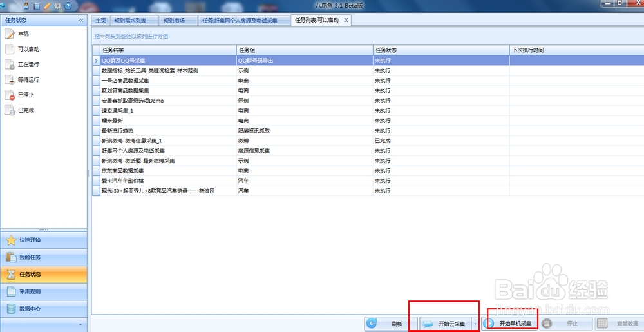
Task: Click the document icon beside 采集规则
Action: (x=11, y=292)
